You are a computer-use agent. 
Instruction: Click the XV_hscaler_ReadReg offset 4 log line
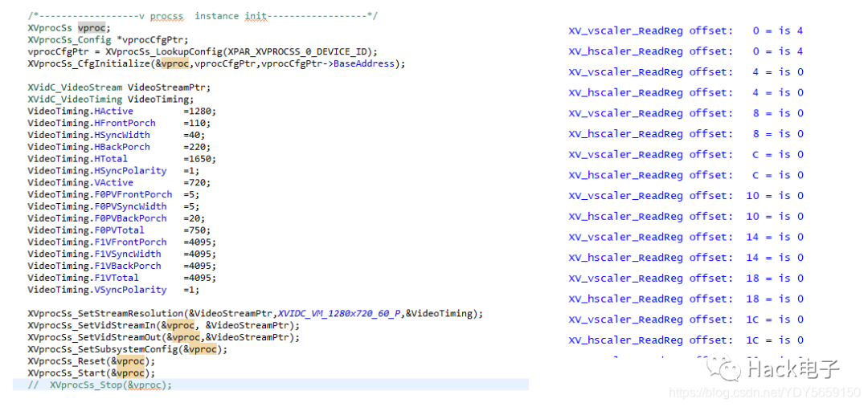click(686, 93)
